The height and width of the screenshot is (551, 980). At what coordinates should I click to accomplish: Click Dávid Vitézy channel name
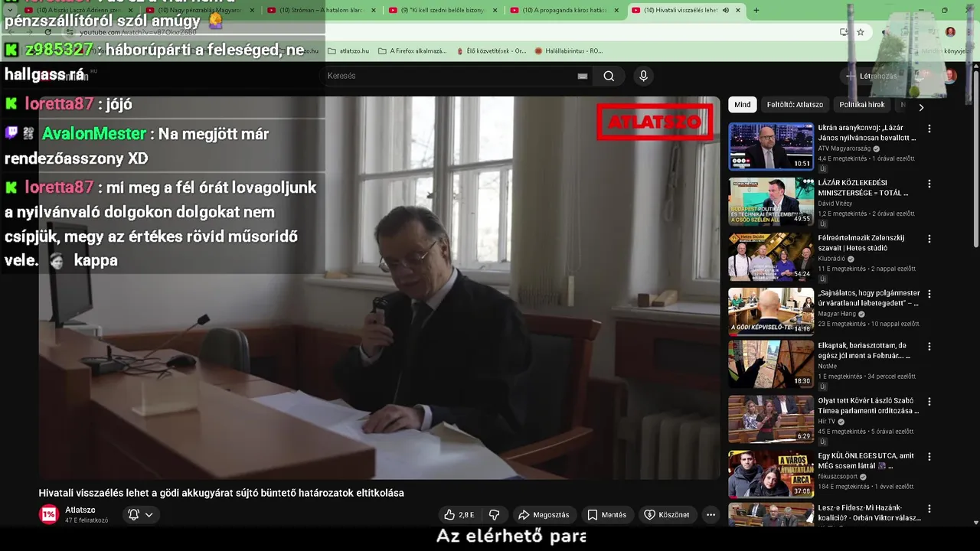(x=836, y=204)
